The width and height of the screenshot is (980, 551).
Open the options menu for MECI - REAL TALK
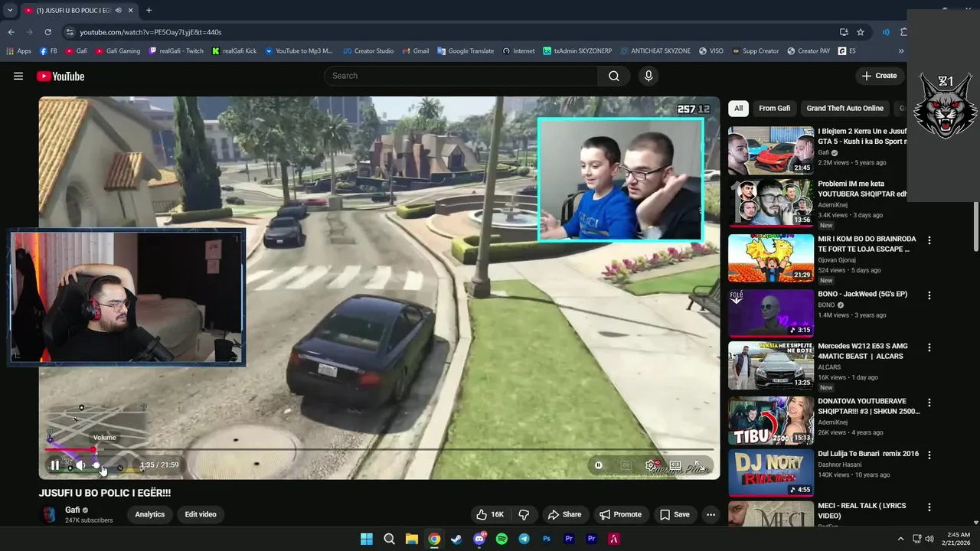929,507
